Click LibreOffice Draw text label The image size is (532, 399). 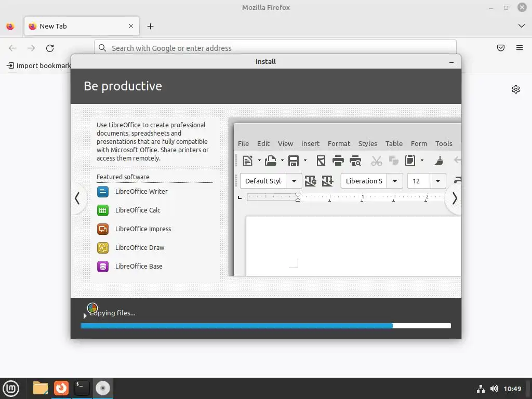[x=140, y=247]
